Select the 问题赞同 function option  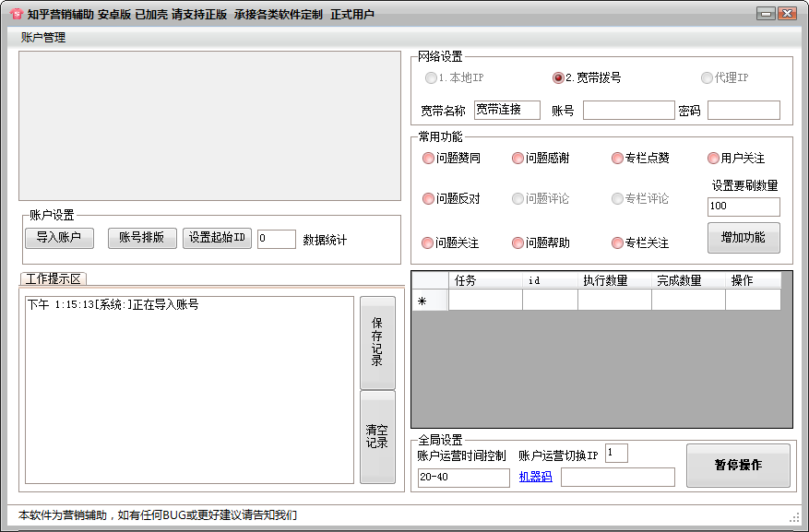[x=428, y=159]
